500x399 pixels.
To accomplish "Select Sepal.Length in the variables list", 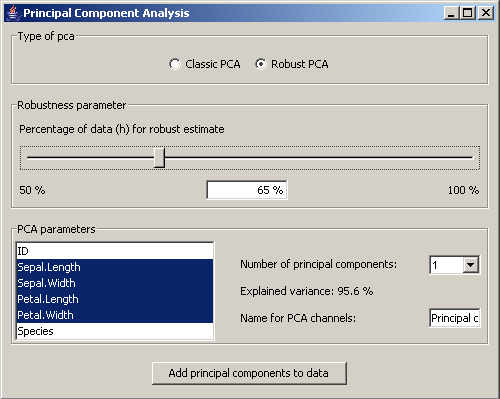I will pyautogui.click(x=115, y=267).
